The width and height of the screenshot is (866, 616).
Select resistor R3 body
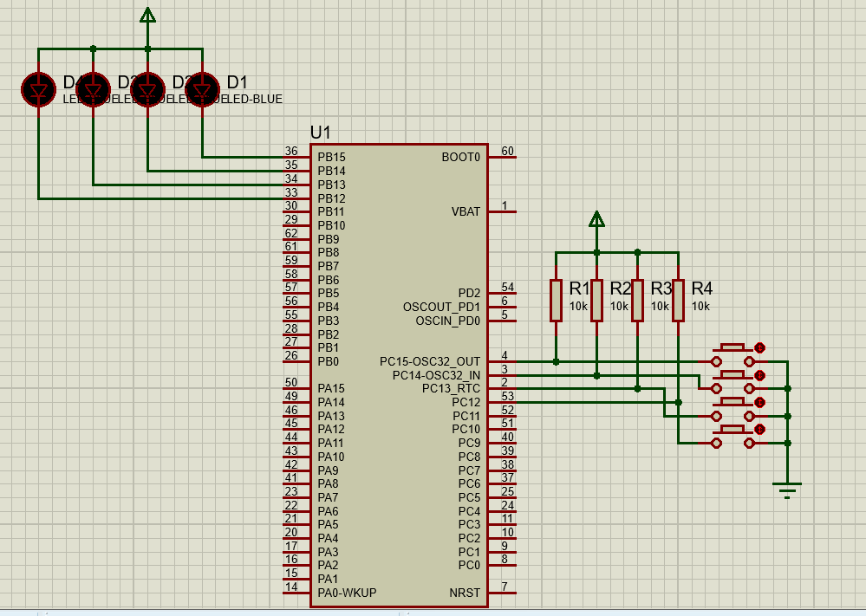637,301
